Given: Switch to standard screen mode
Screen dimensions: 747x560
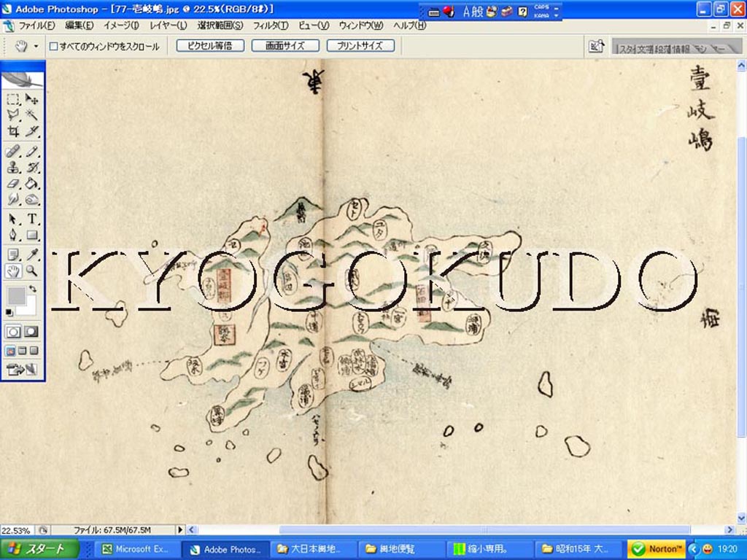Looking at the screenshot, I should pos(10,351).
